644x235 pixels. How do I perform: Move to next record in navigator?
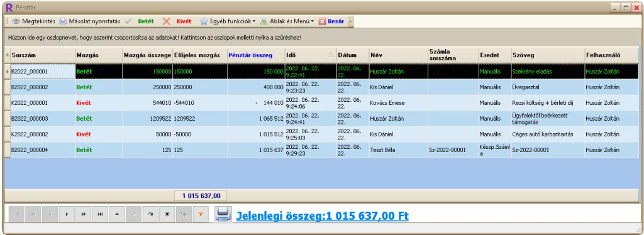pyautogui.click(x=67, y=214)
